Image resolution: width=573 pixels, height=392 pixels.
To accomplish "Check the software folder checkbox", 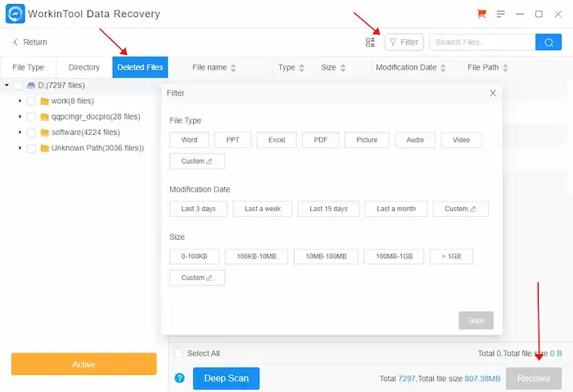I will pos(31,133).
